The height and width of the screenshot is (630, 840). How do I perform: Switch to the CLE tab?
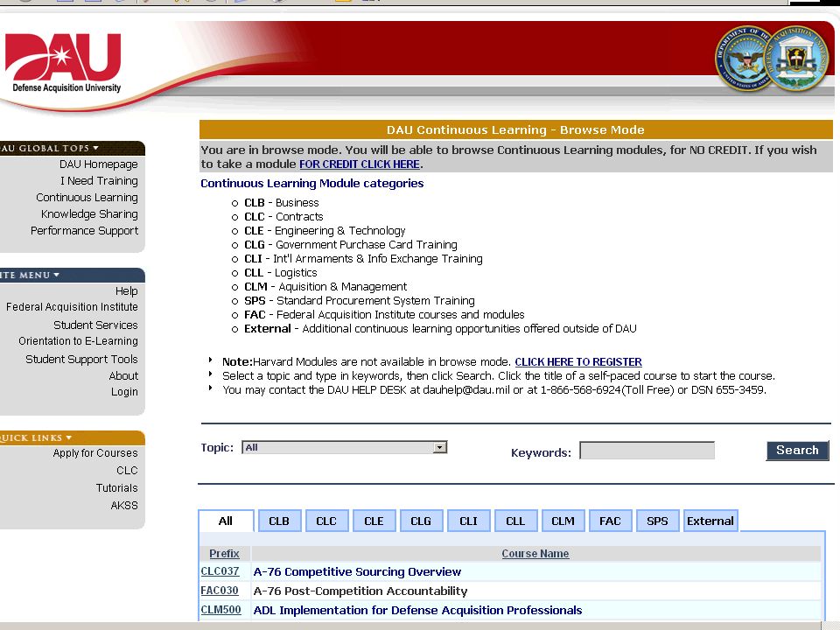pos(374,521)
